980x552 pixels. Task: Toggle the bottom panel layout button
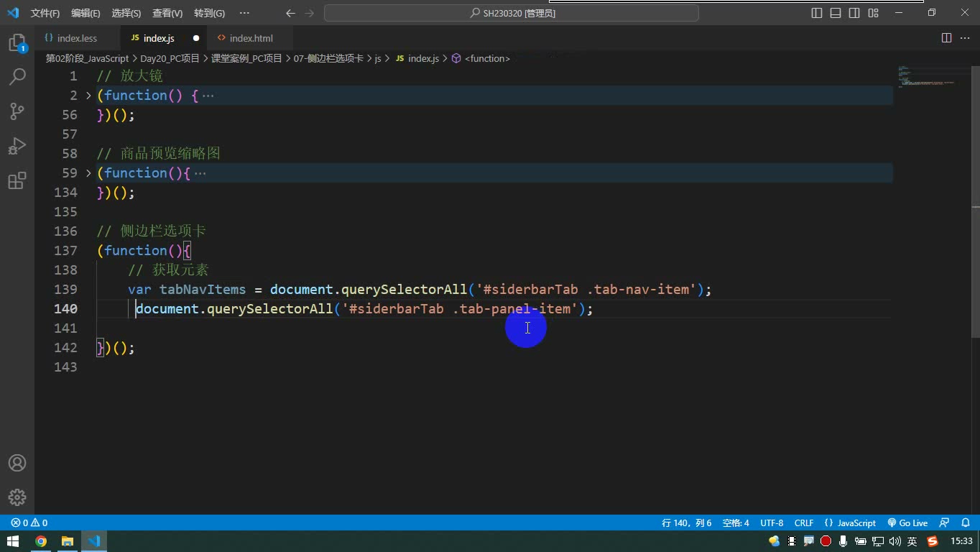(836, 13)
